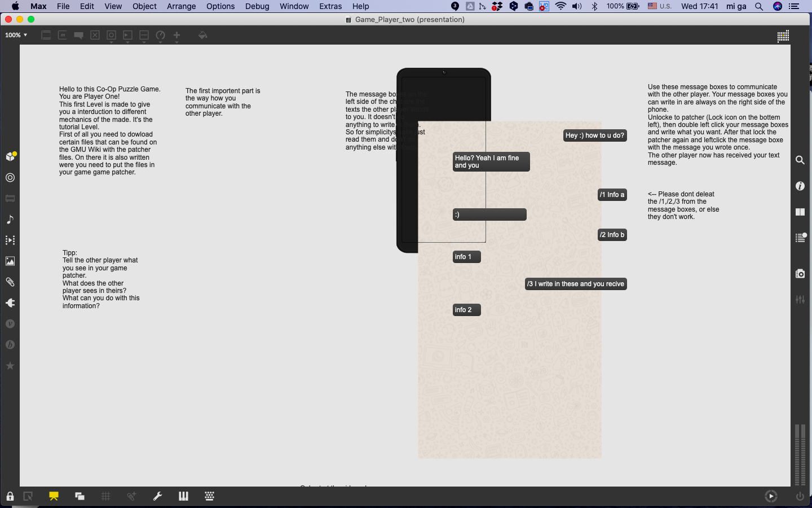
Task: Toggle presentation mode yellow icon
Action: point(54,496)
